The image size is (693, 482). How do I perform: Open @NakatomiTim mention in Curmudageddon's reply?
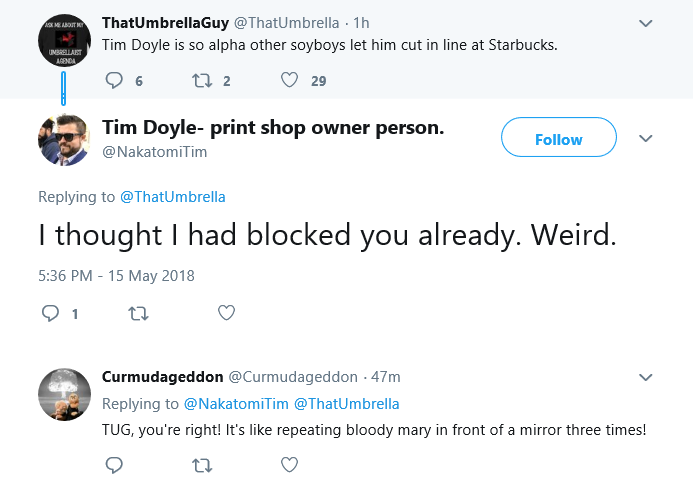click(236, 404)
